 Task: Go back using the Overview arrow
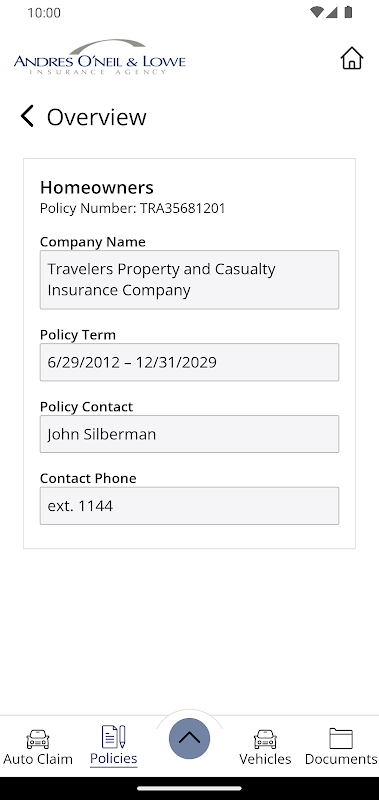(x=27, y=116)
